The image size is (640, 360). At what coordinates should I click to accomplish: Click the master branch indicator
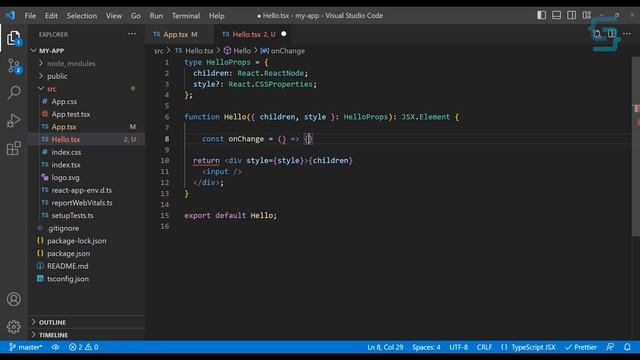(x=25, y=347)
